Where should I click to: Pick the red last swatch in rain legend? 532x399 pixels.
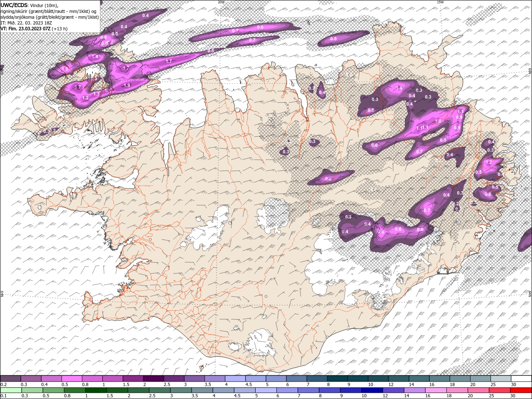pyautogui.click(x=521, y=390)
